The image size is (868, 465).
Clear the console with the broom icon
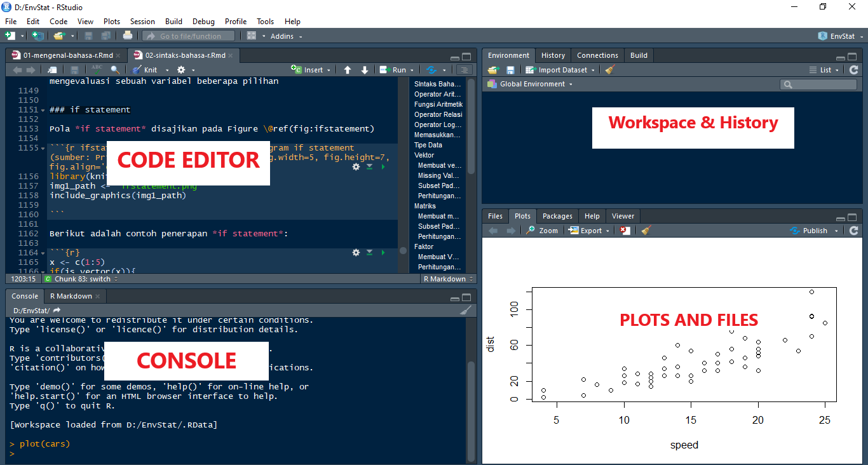point(466,311)
